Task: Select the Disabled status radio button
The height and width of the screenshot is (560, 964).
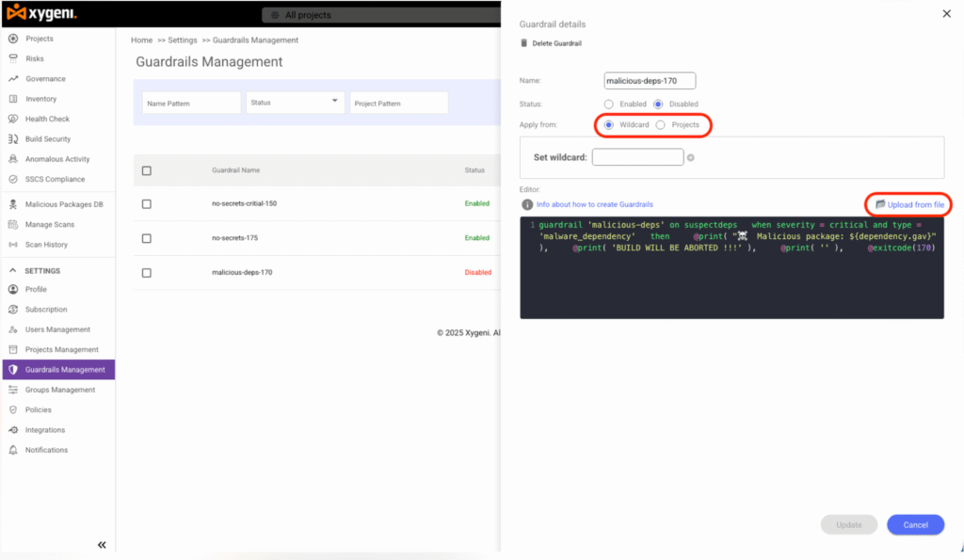Action: 658,104
